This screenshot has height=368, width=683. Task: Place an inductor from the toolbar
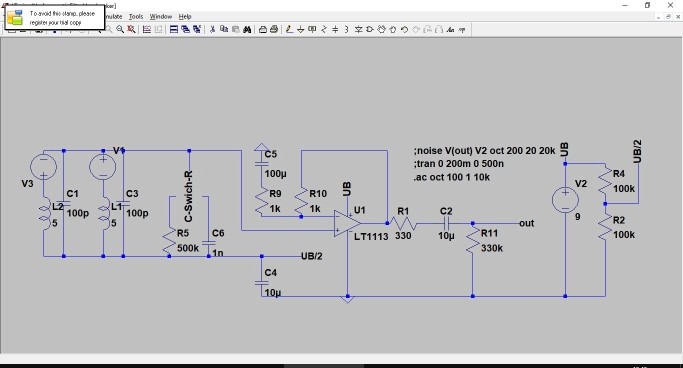(346, 30)
